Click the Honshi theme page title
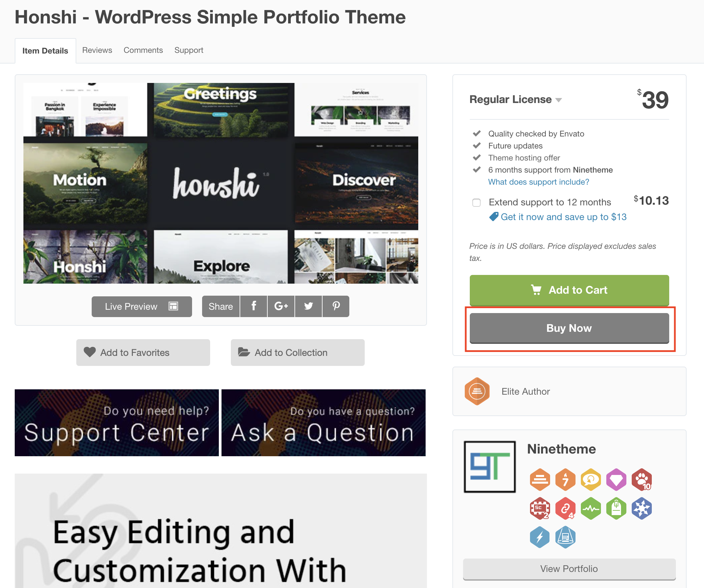The width and height of the screenshot is (704, 588). tap(210, 17)
